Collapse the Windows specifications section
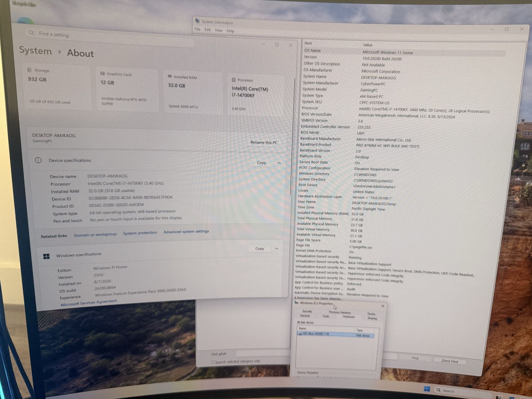 click(277, 249)
